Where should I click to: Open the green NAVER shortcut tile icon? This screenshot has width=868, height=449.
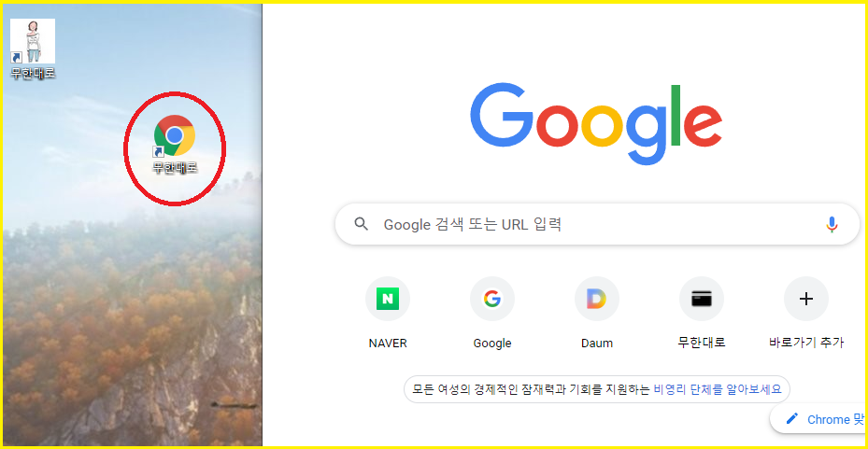click(388, 299)
